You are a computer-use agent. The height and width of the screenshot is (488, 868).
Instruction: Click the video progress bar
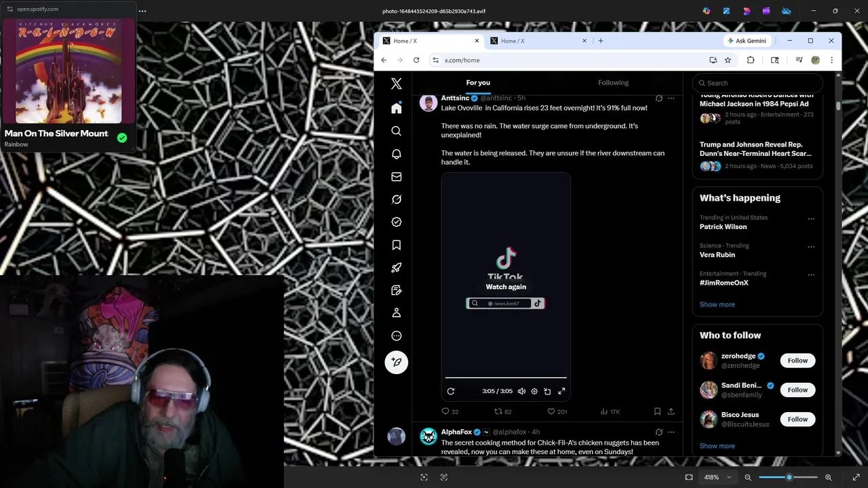pos(506,378)
